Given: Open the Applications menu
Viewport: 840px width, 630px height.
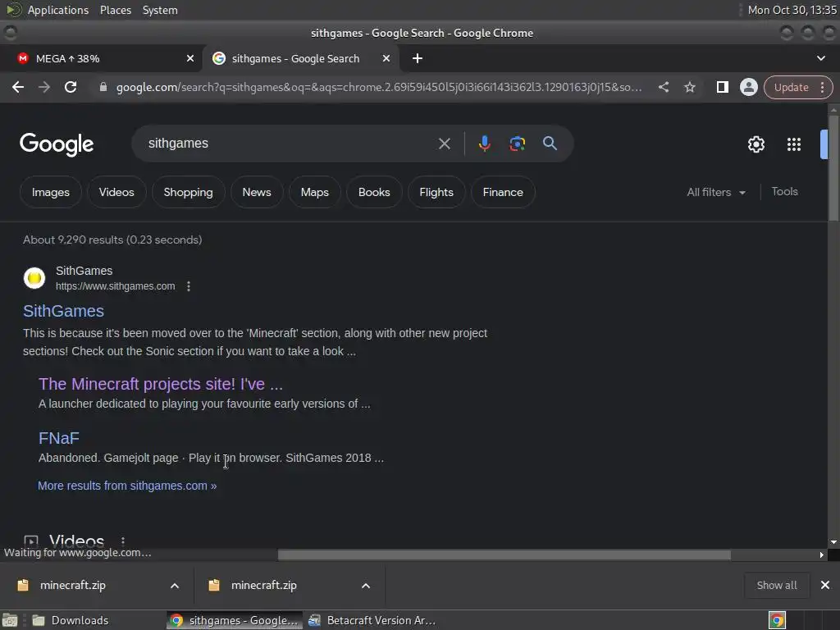Looking at the screenshot, I should click(x=58, y=10).
